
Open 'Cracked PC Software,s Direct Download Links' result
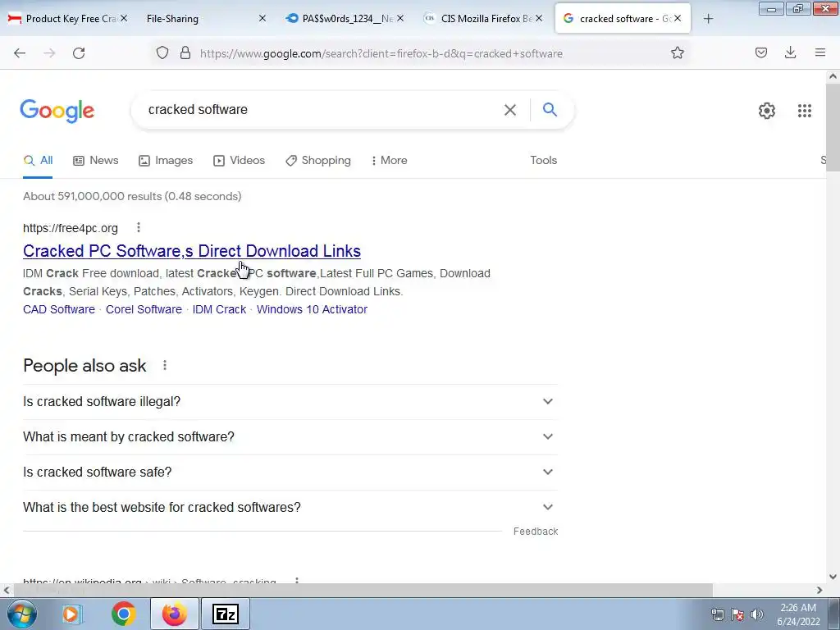pos(192,251)
